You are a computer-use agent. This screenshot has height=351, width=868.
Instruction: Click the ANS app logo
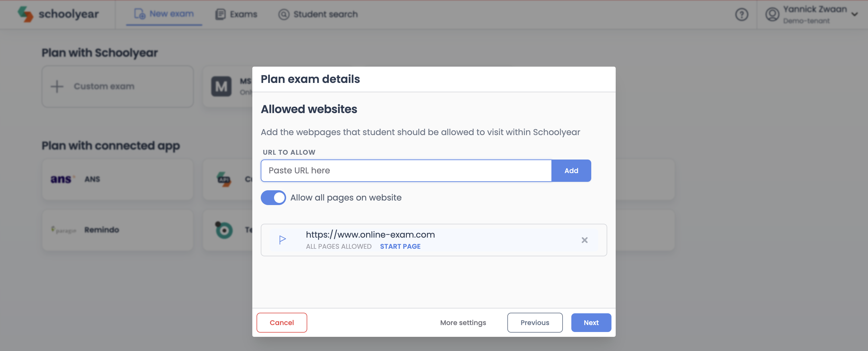coord(62,179)
